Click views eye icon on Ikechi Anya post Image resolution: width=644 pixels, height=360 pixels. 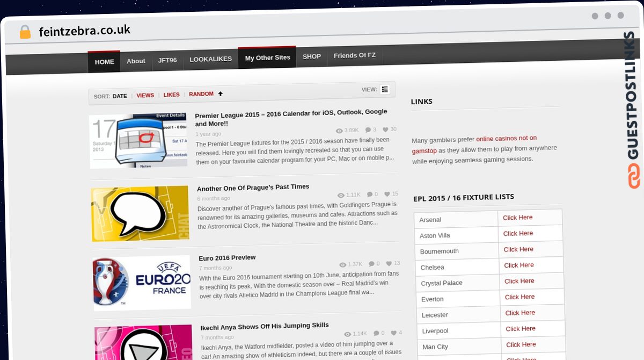point(348,334)
